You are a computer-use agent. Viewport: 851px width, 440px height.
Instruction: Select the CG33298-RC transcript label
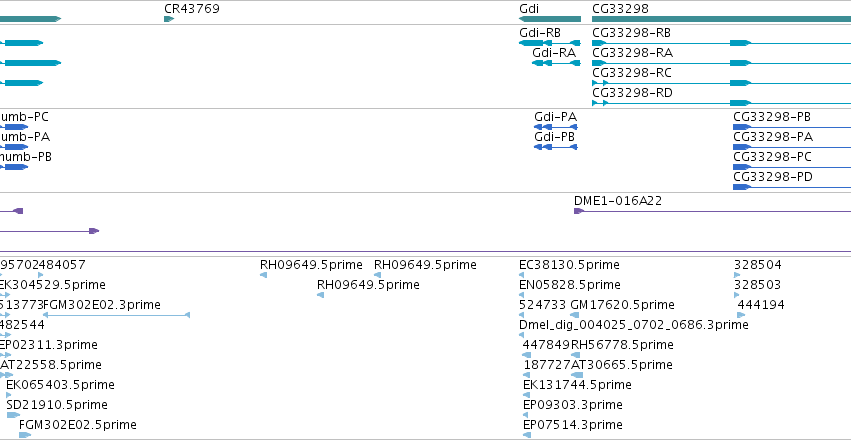[x=631, y=73]
